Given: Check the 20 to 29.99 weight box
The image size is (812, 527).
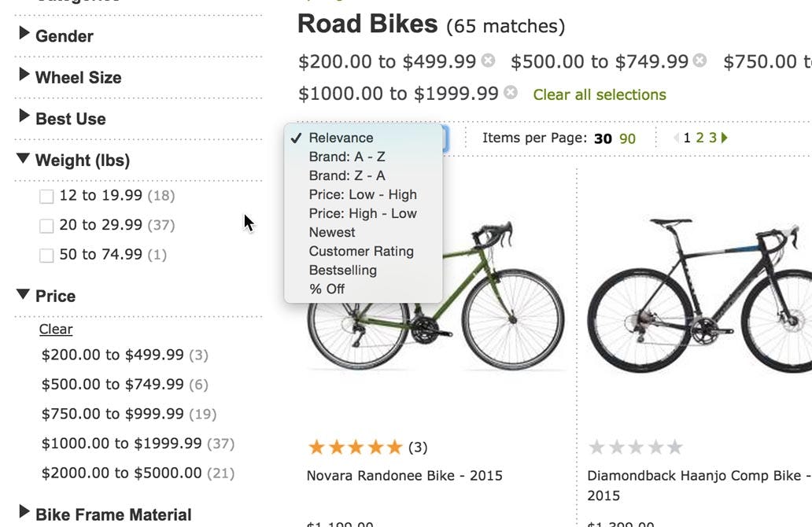Looking at the screenshot, I should pos(46,226).
